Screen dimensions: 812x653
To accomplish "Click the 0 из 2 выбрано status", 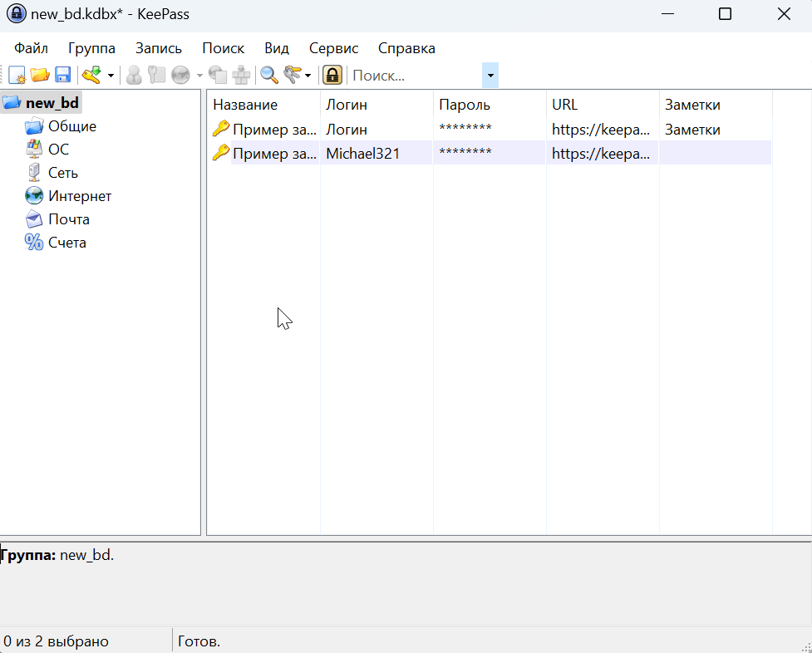I will (56, 641).
